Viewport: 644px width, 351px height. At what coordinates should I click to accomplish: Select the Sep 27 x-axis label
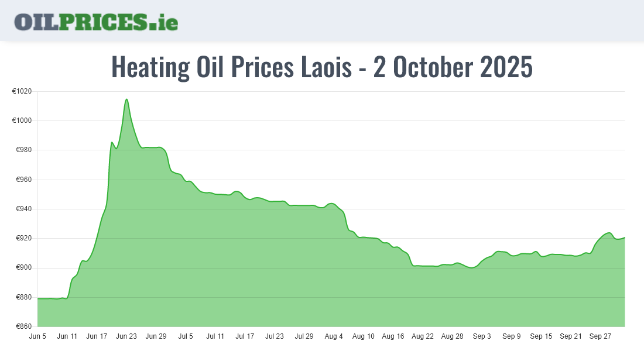tap(600, 336)
